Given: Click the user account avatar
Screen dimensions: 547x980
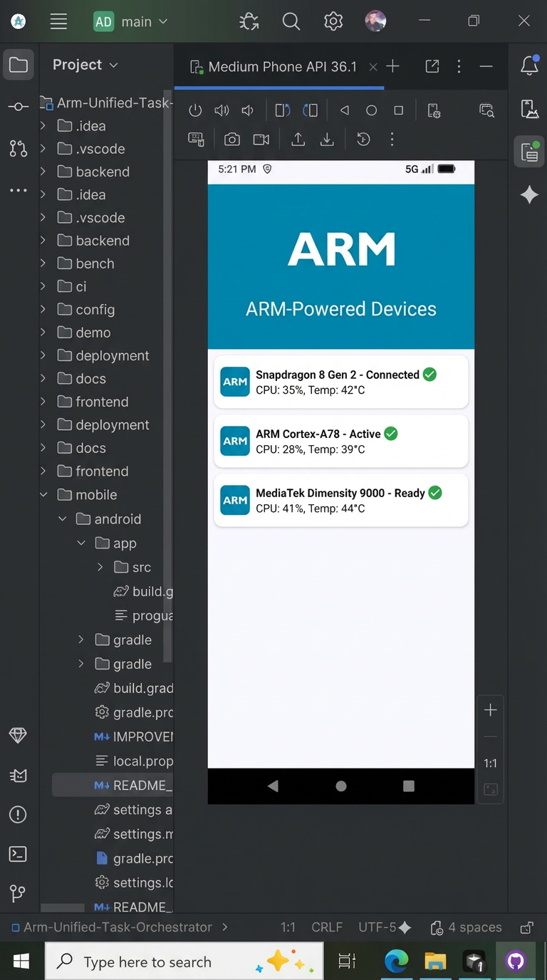Looking at the screenshot, I should tap(375, 21).
